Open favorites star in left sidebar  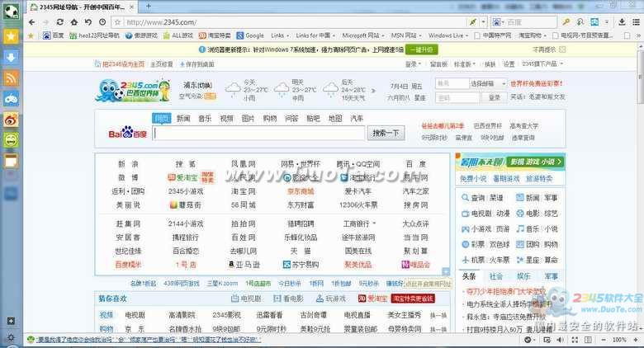pos(11,37)
